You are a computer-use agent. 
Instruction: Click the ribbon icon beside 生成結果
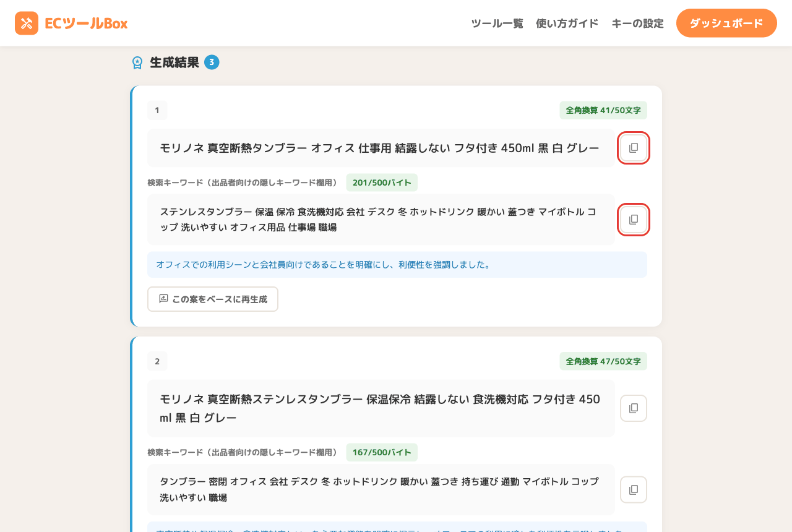point(137,62)
